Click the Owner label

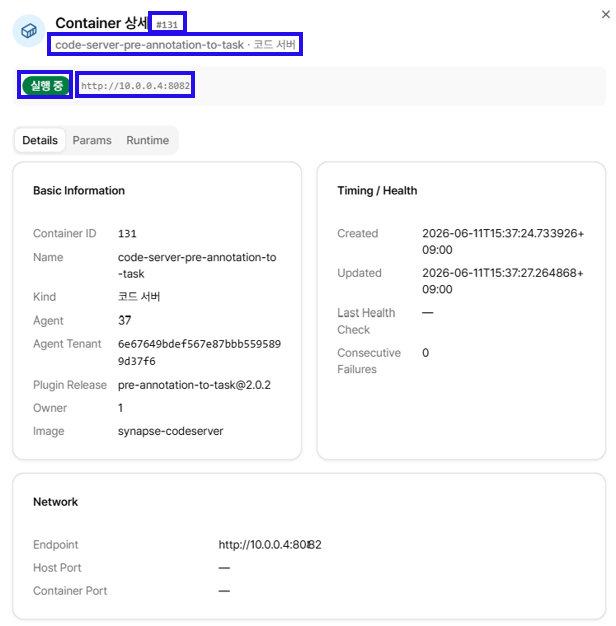point(50,408)
